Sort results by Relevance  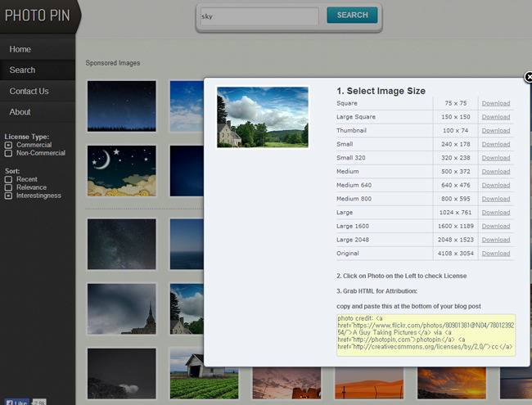click(8, 187)
